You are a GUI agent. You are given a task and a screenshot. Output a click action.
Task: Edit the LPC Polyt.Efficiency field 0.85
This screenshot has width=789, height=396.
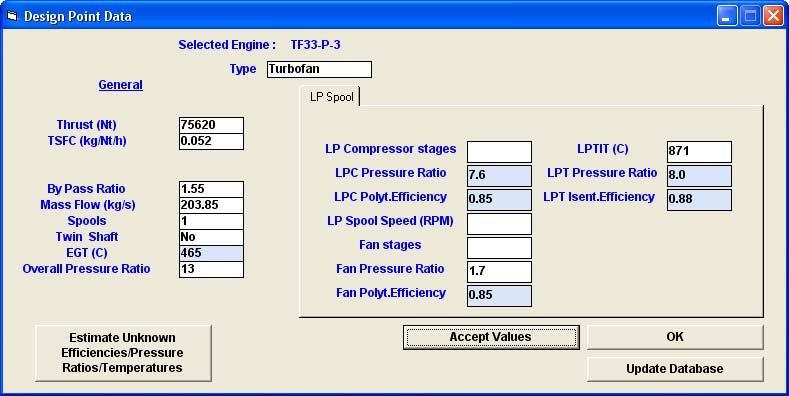(499, 200)
